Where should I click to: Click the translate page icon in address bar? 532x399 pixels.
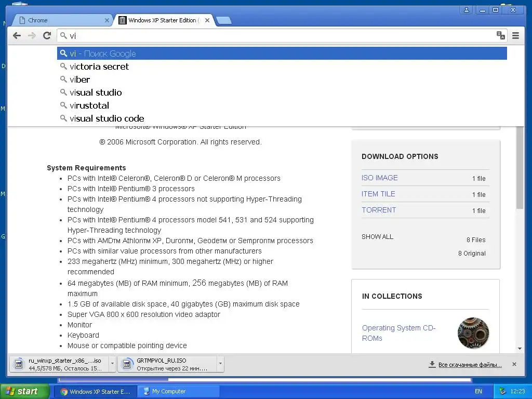(500, 35)
